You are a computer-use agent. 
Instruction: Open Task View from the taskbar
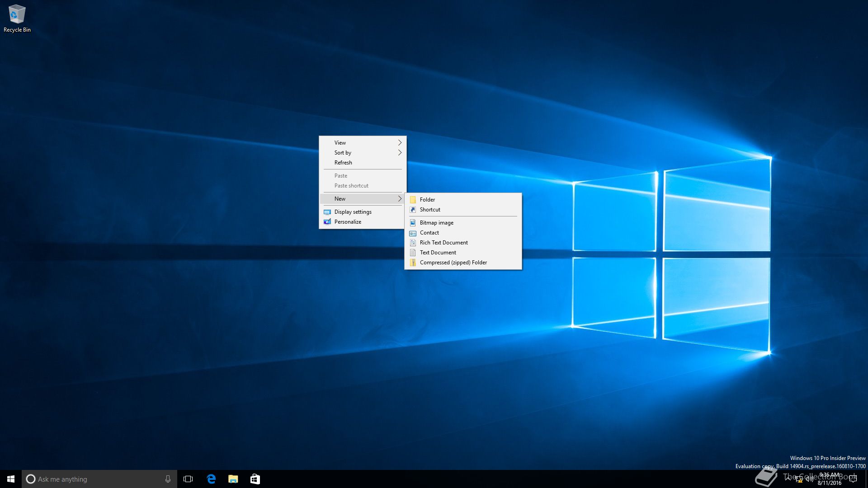pos(188,479)
